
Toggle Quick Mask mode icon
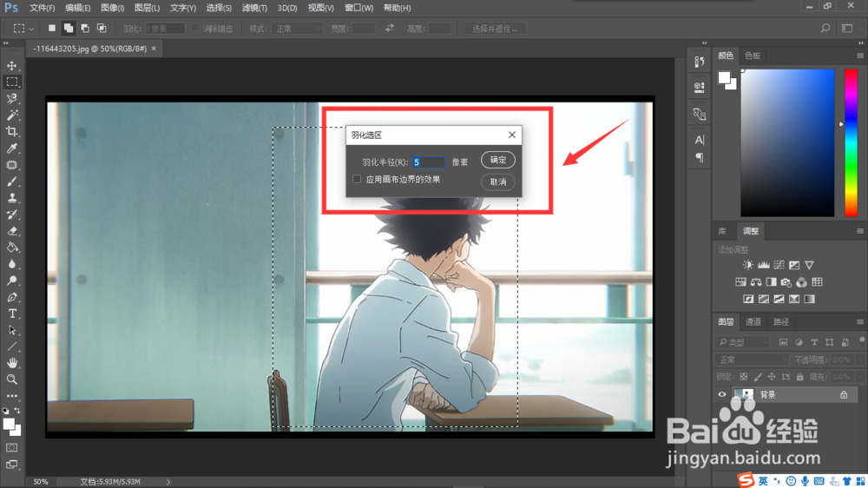(11, 447)
